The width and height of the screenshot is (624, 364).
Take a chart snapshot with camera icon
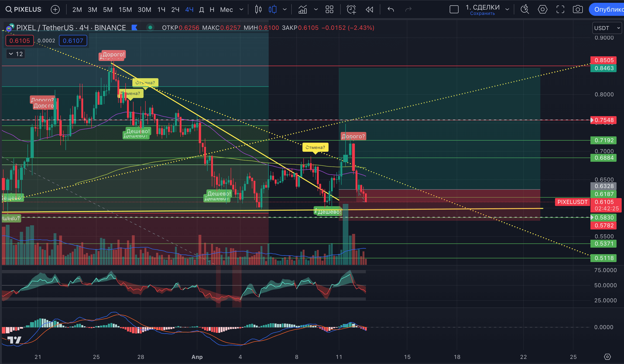(x=578, y=10)
